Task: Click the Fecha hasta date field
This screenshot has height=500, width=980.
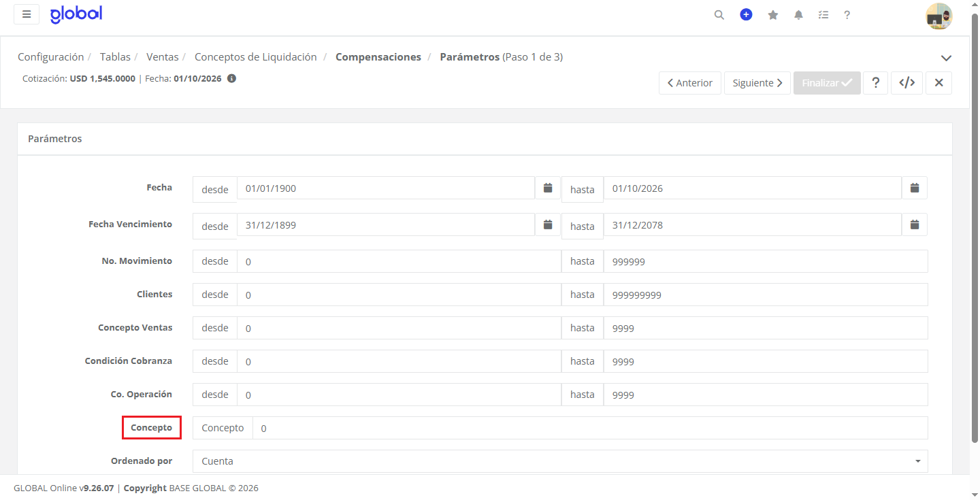Action: pos(753,188)
